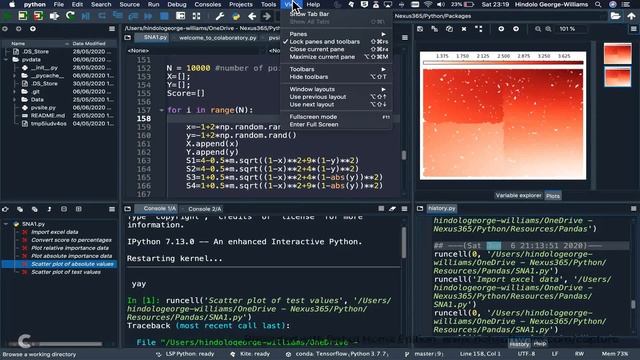Click the green Run file toolbar icon
This screenshot has width=640, height=360.
[x=7, y=16]
